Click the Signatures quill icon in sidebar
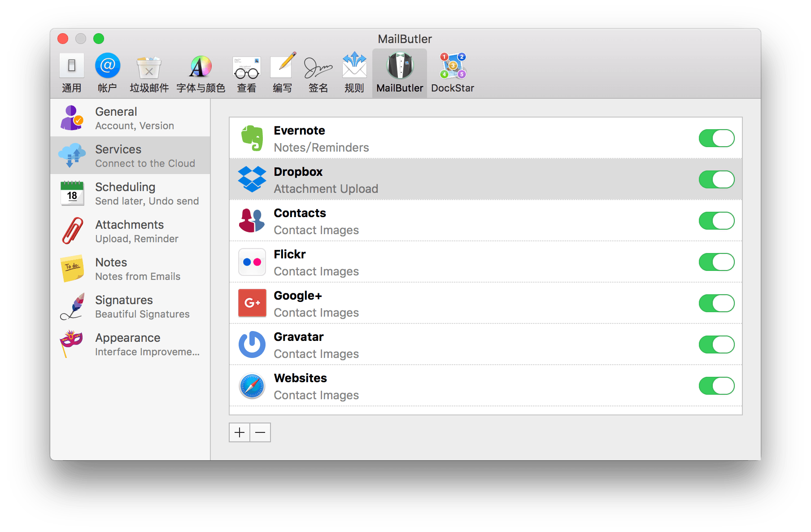Viewport: 811px width, 532px height. click(72, 306)
